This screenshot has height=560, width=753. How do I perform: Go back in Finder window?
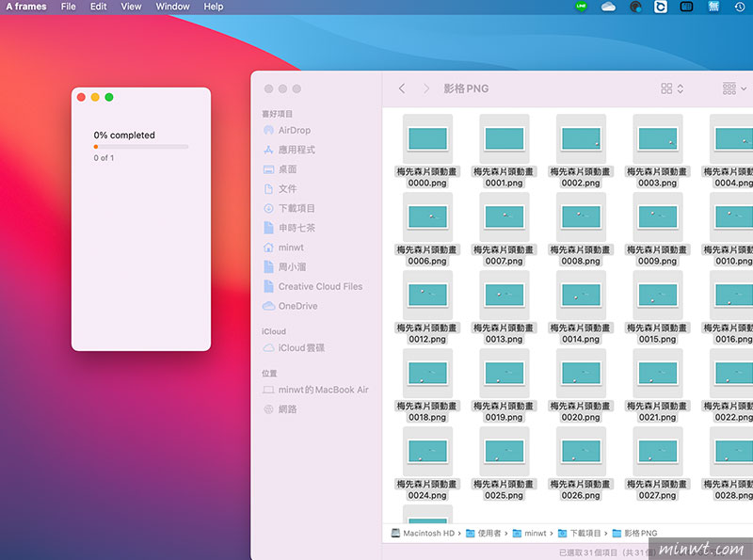pyautogui.click(x=402, y=88)
